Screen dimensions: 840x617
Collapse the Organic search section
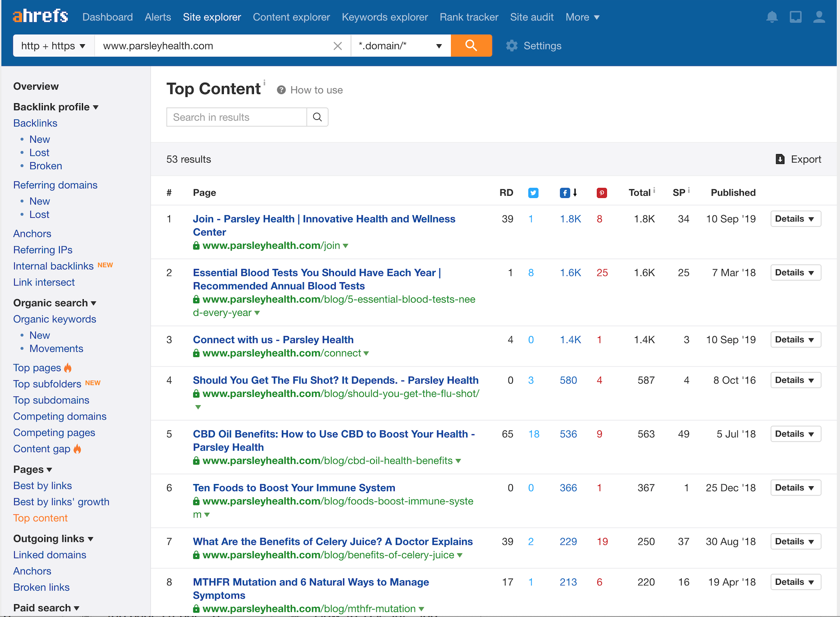(x=54, y=303)
